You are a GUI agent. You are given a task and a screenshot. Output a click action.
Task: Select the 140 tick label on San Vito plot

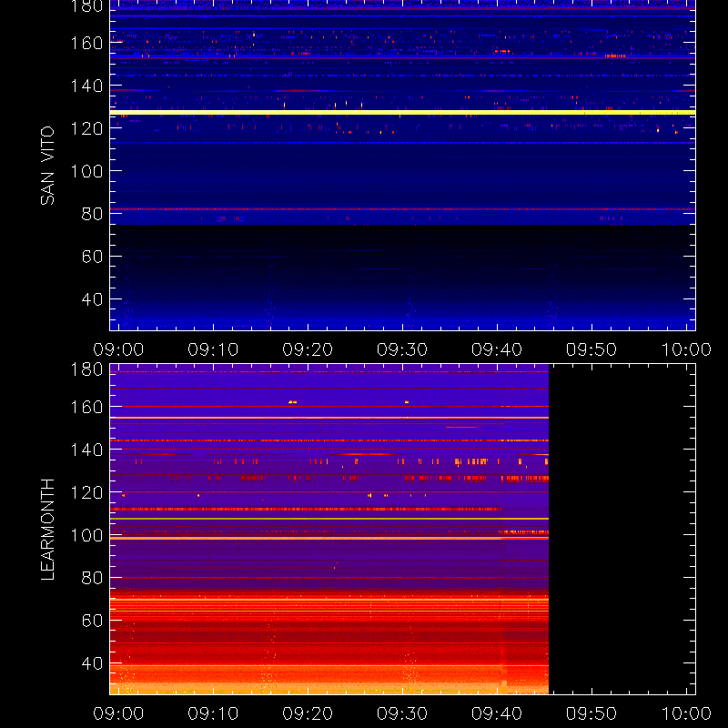pos(86,86)
